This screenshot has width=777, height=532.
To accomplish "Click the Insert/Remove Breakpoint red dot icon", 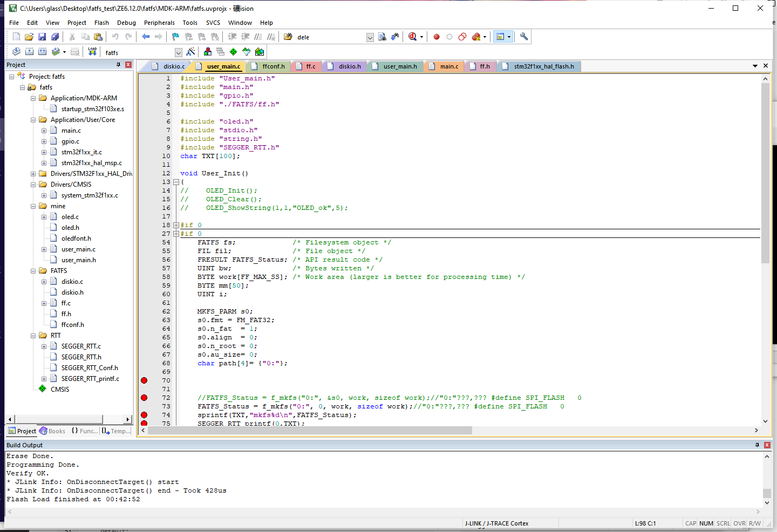I will pos(437,37).
